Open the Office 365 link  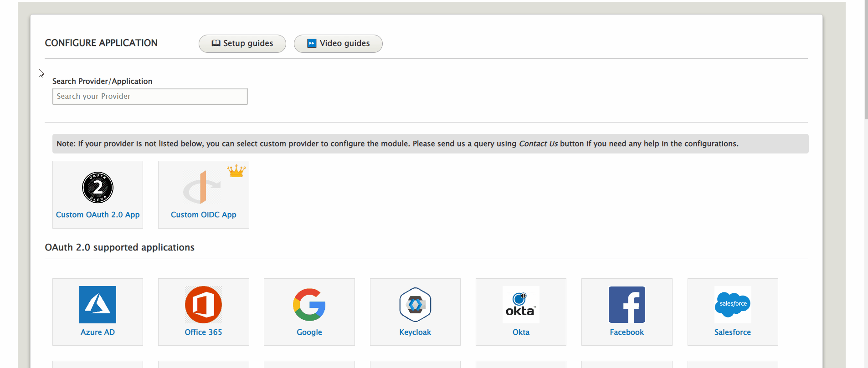(x=203, y=332)
